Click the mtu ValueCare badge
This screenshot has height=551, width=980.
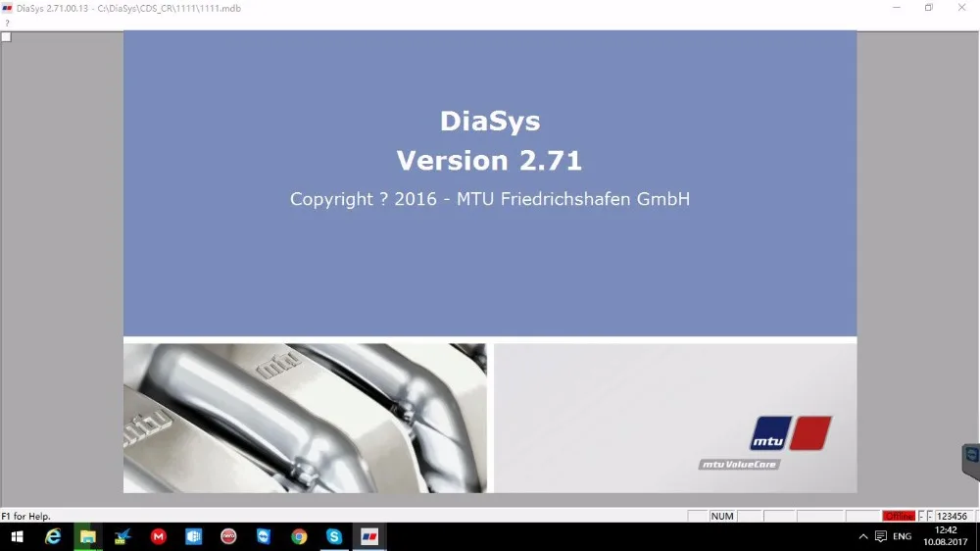pyautogui.click(x=739, y=464)
